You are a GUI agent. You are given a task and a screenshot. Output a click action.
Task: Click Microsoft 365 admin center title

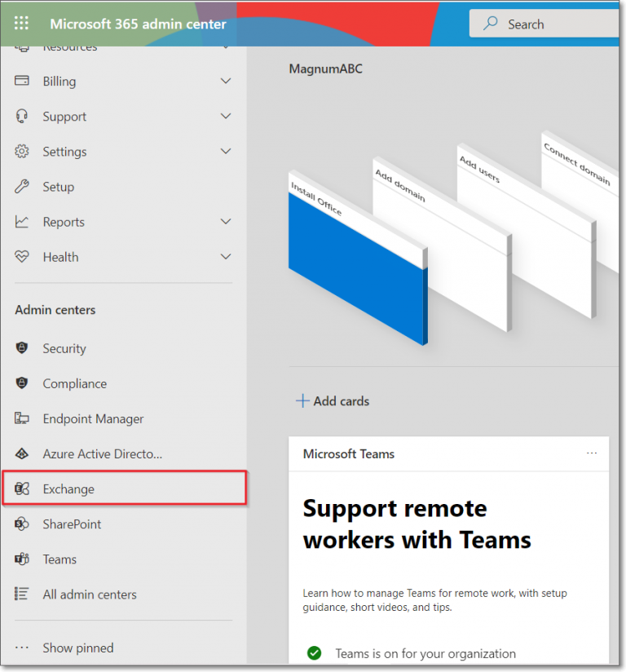[138, 24]
